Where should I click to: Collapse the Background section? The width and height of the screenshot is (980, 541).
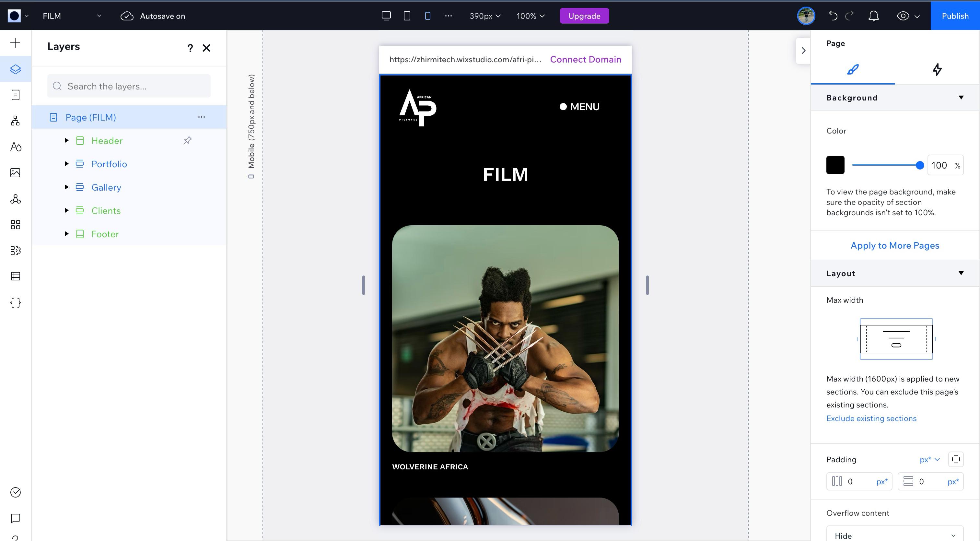961,98
